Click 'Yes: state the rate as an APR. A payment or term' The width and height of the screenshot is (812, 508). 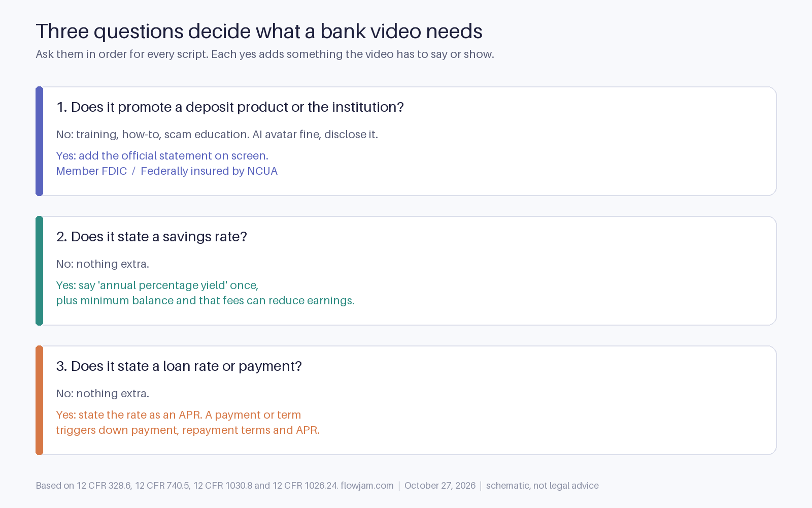tap(179, 415)
